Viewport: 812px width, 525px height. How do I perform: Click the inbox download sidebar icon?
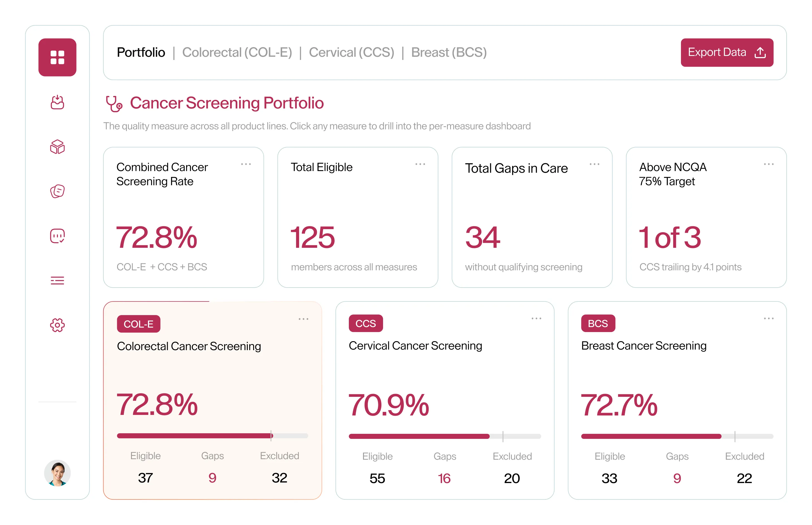57,102
